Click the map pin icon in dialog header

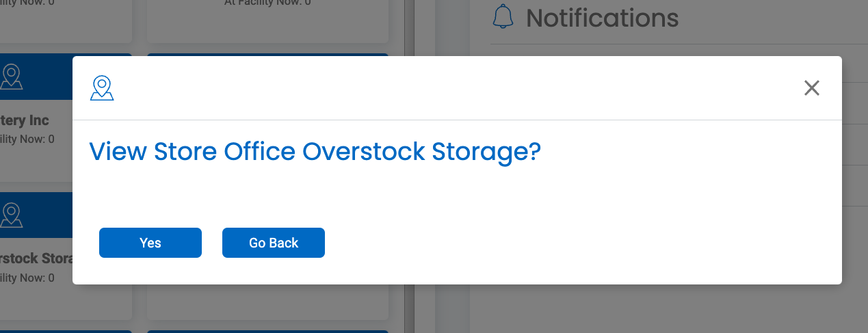coord(102,88)
